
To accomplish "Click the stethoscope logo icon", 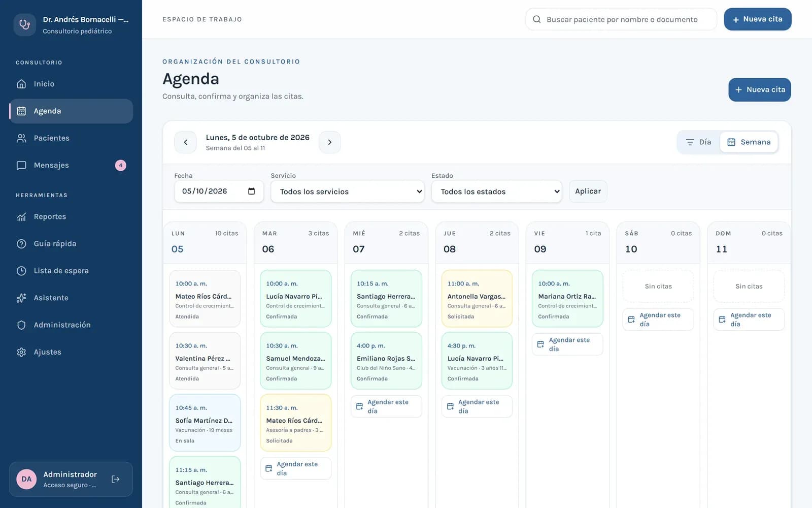I will (24, 24).
